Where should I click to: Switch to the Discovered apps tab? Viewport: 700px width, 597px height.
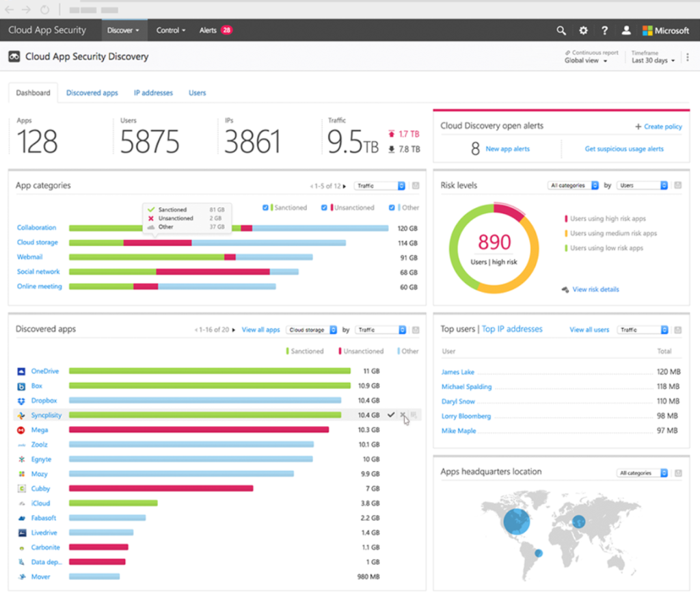(x=92, y=93)
